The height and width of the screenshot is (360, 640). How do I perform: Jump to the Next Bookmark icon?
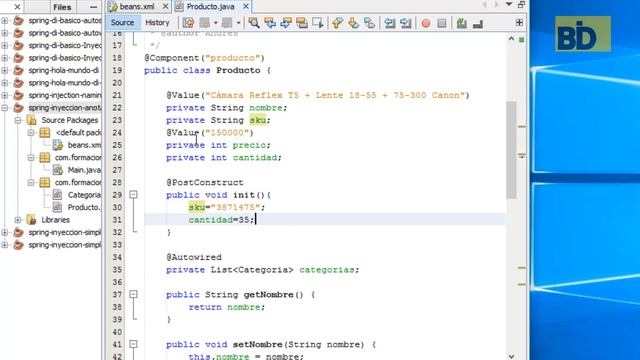(x=353, y=23)
